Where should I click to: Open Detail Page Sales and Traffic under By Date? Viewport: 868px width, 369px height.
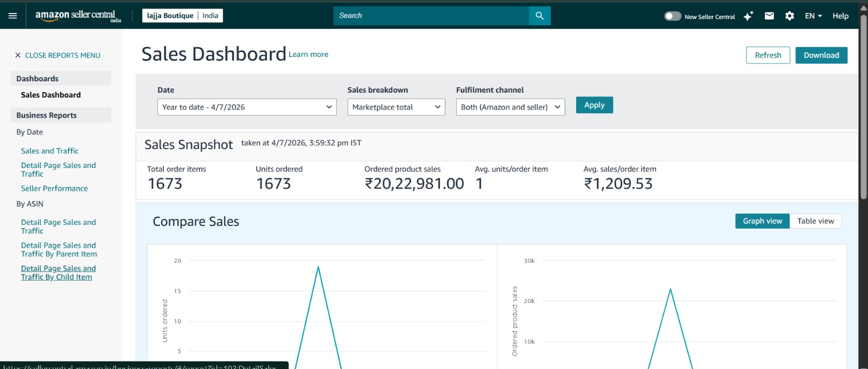59,170
